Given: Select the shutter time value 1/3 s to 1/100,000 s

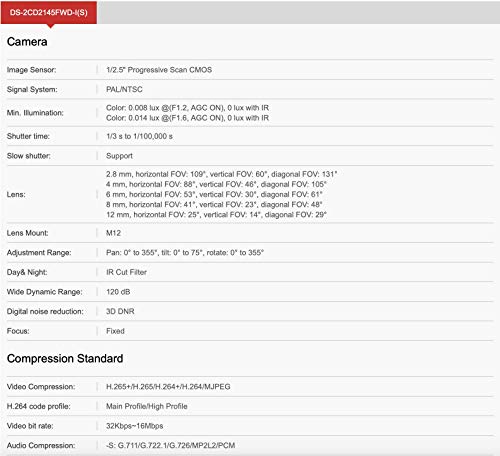Looking at the screenshot, I should (x=139, y=136).
